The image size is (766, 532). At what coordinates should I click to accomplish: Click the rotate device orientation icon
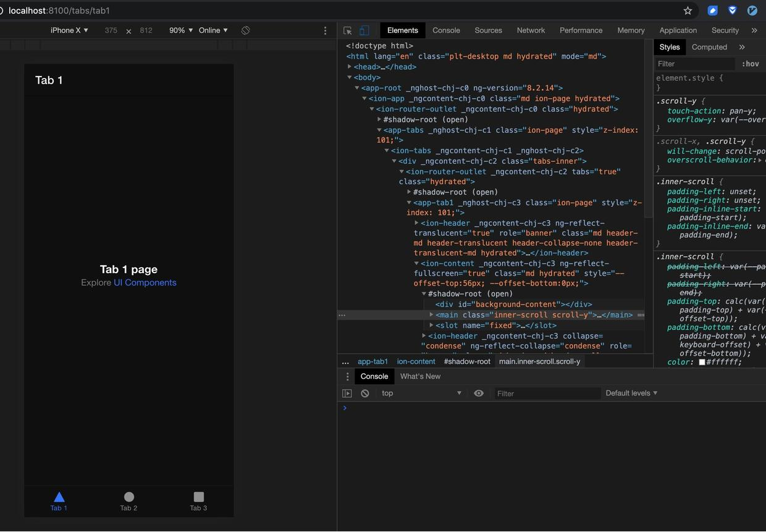coord(246,30)
